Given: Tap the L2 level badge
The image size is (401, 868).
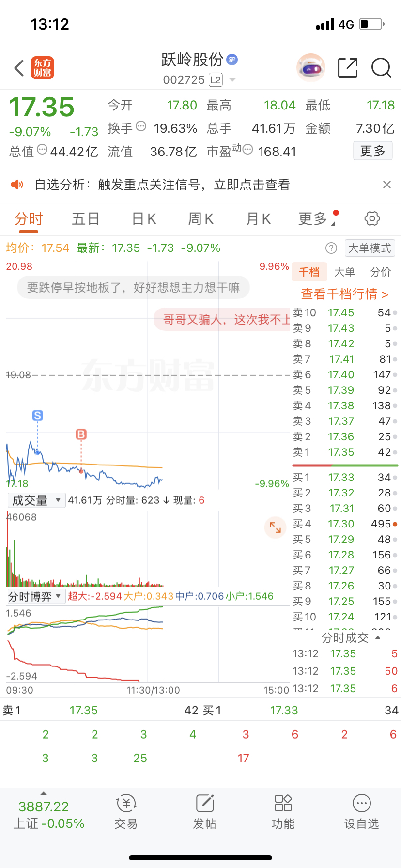Looking at the screenshot, I should coord(216,80).
